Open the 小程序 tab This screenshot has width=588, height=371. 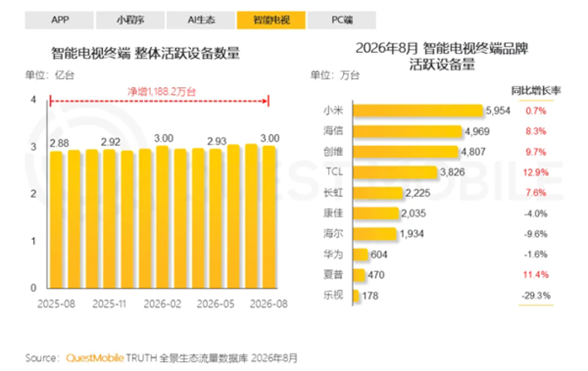(130, 20)
